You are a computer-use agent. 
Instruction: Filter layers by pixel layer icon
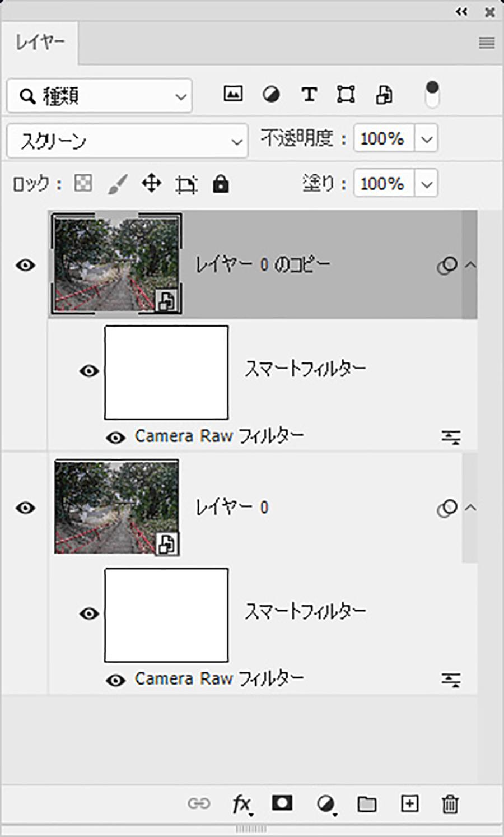233,94
